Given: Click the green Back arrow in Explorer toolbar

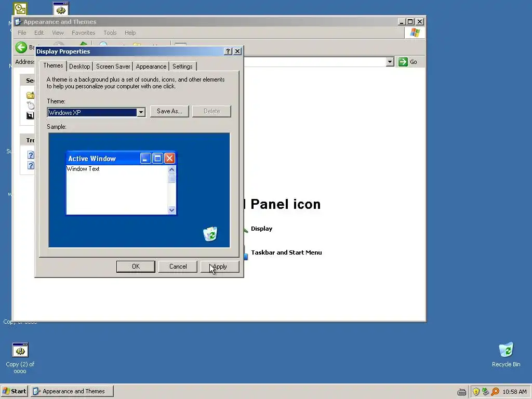Looking at the screenshot, I should point(21,47).
